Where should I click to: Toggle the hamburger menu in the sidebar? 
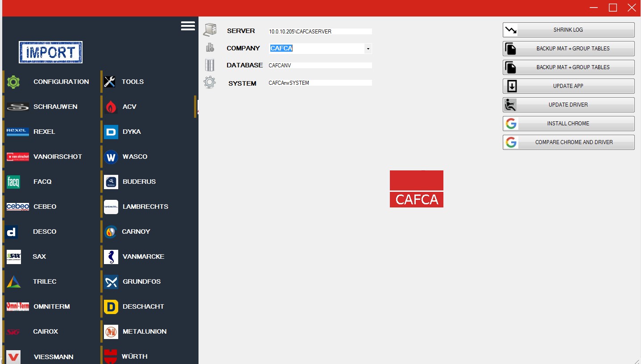(188, 26)
